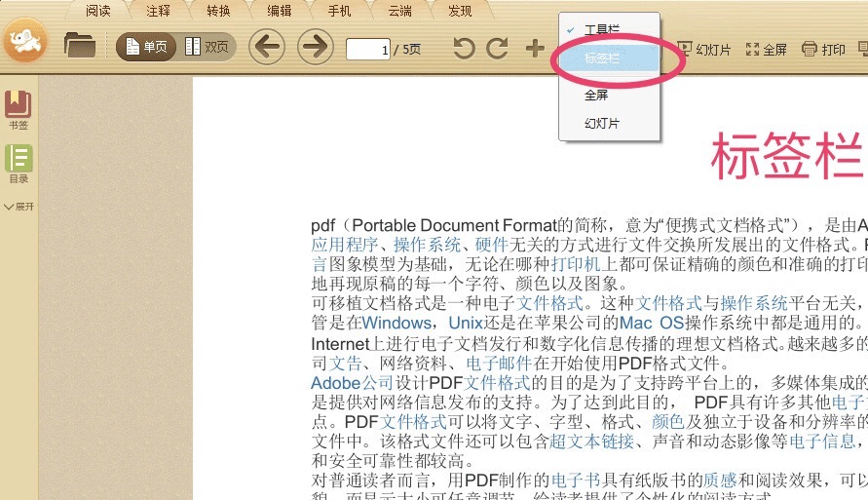Go to the next page arrow

315,46
